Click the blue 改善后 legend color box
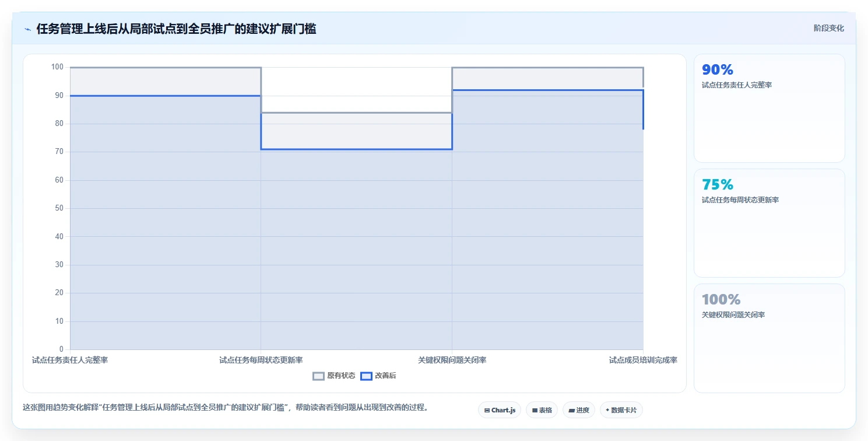Screen dimensions: 868x441 366,376
